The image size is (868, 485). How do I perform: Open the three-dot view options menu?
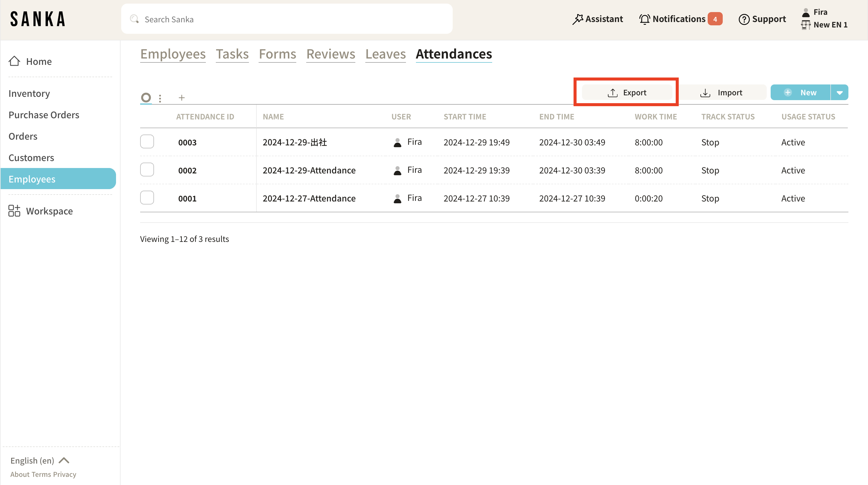click(x=160, y=98)
